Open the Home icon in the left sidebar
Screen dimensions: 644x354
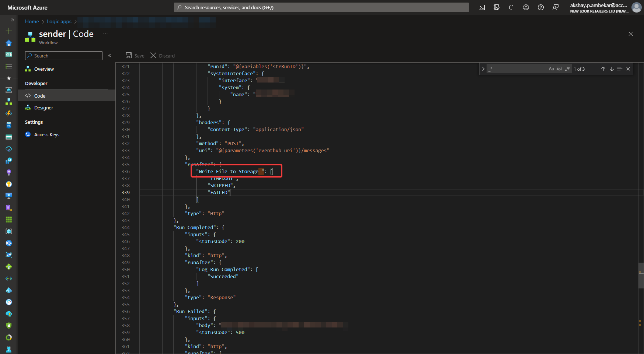[x=8, y=43]
